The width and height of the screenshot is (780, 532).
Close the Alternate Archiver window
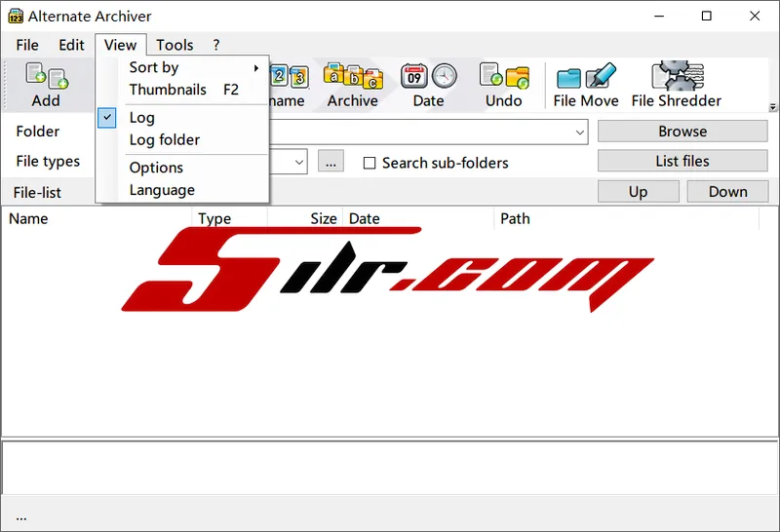click(x=754, y=16)
